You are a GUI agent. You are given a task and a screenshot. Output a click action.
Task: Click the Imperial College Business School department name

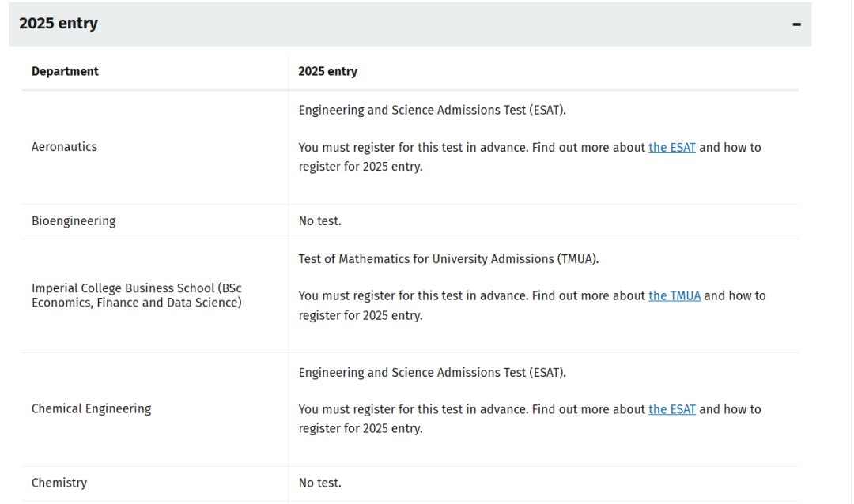point(136,295)
